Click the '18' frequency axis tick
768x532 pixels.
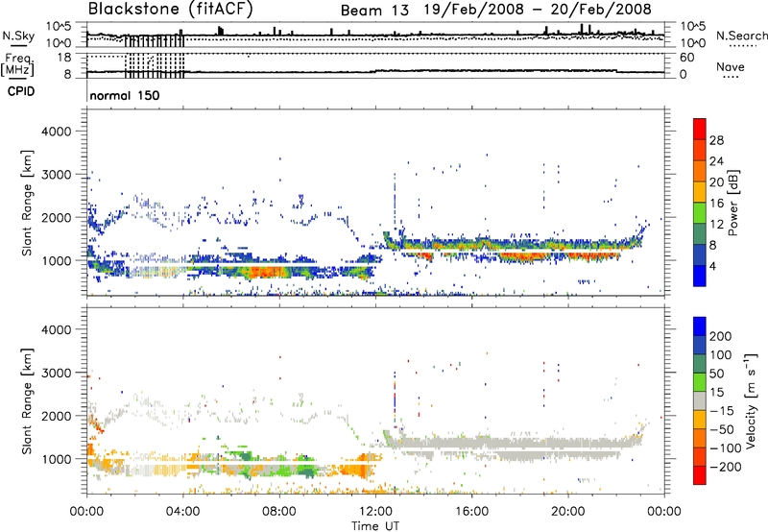[64, 58]
